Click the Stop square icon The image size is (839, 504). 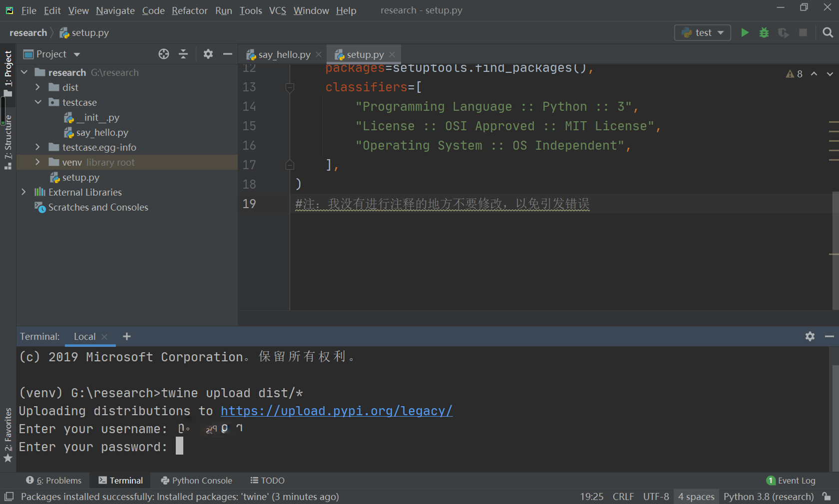pyautogui.click(x=803, y=32)
